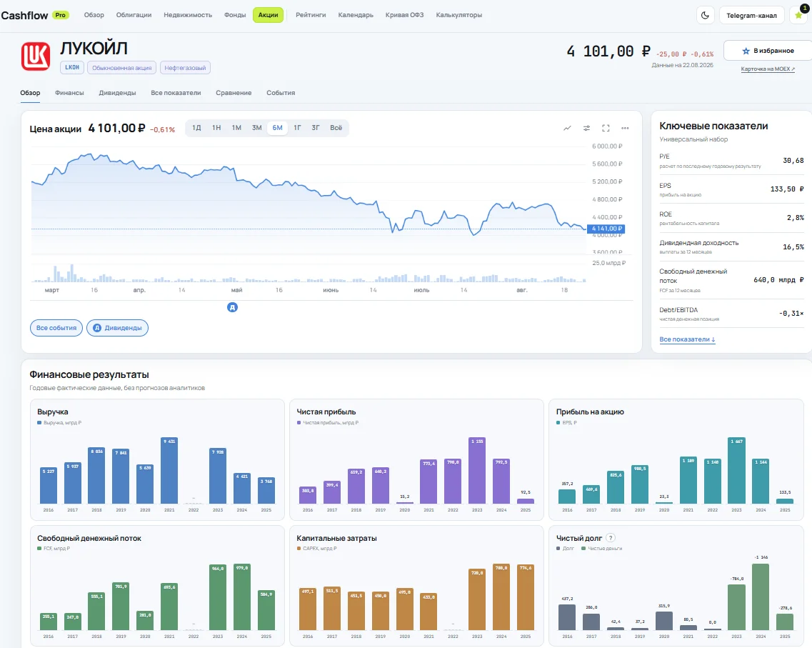Open Обзор in top navigation
The height and width of the screenshot is (648, 812).
(x=94, y=15)
